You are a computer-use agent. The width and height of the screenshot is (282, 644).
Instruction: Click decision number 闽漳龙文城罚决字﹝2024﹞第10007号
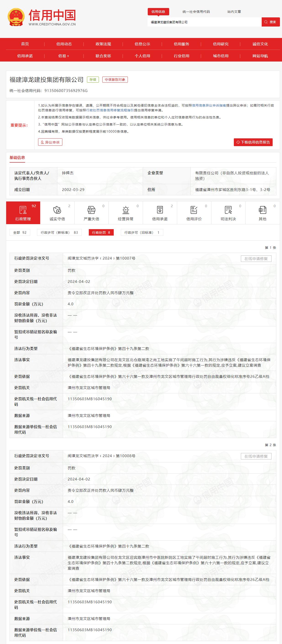(102, 258)
